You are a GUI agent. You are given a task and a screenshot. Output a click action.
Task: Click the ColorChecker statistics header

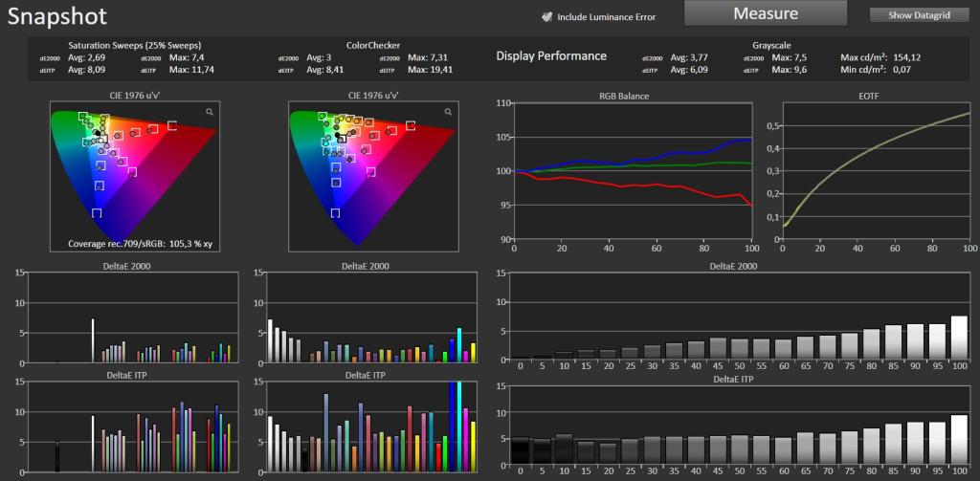click(373, 46)
